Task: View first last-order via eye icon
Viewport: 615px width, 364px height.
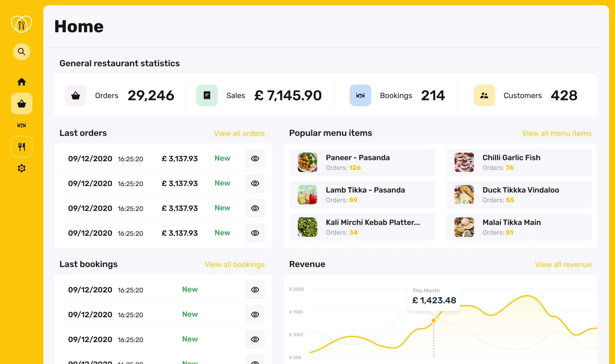Action: click(255, 158)
